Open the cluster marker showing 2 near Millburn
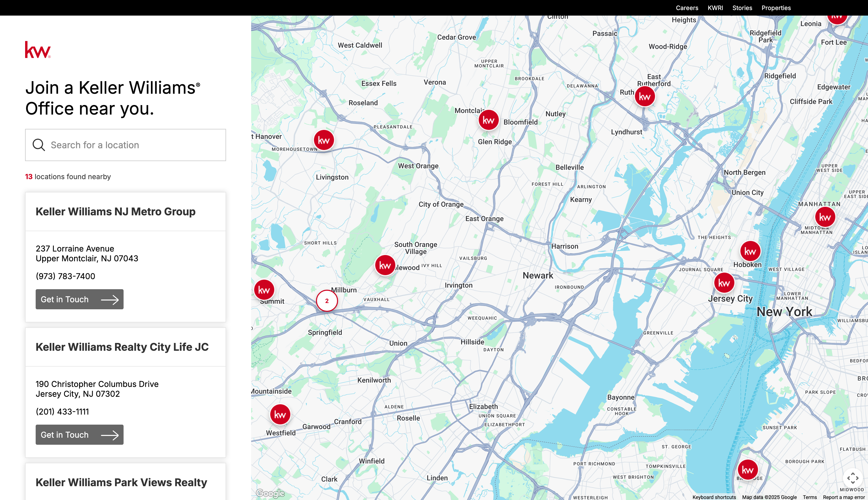Screen dimensions: 868x500 pyautogui.click(x=327, y=301)
